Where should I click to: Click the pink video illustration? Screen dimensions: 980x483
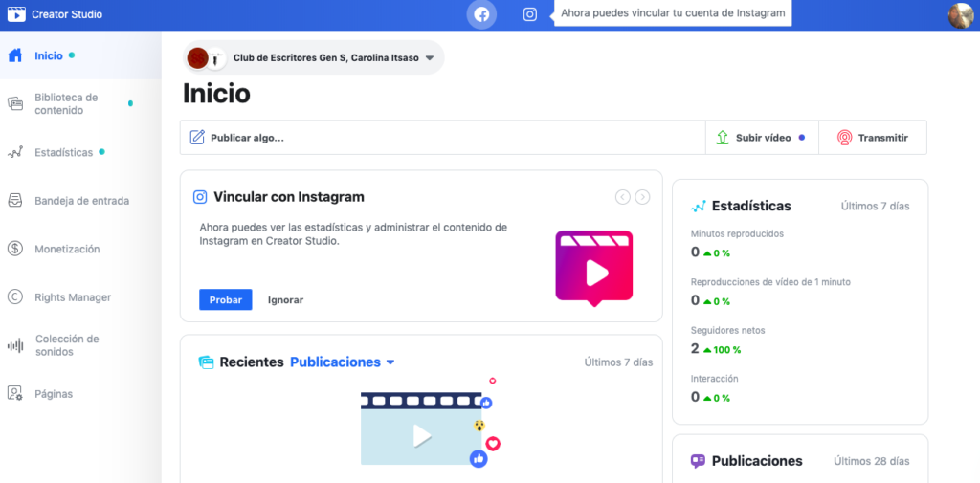tap(594, 268)
